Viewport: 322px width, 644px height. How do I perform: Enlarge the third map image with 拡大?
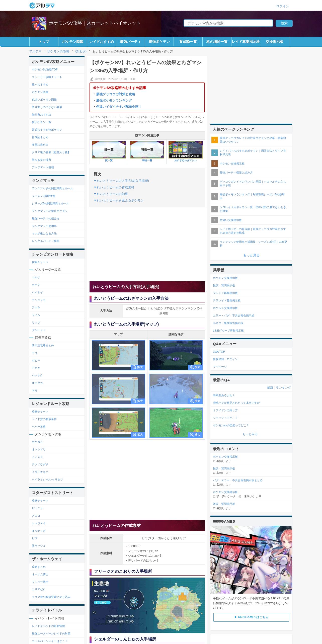click(x=118, y=423)
